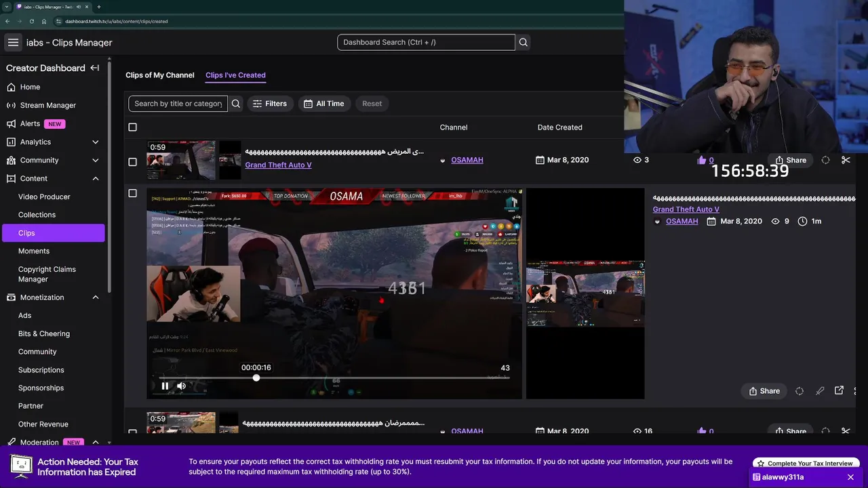The width and height of the screenshot is (868, 488).
Task: Click the circular icon beside first row Share
Action: [x=825, y=160]
